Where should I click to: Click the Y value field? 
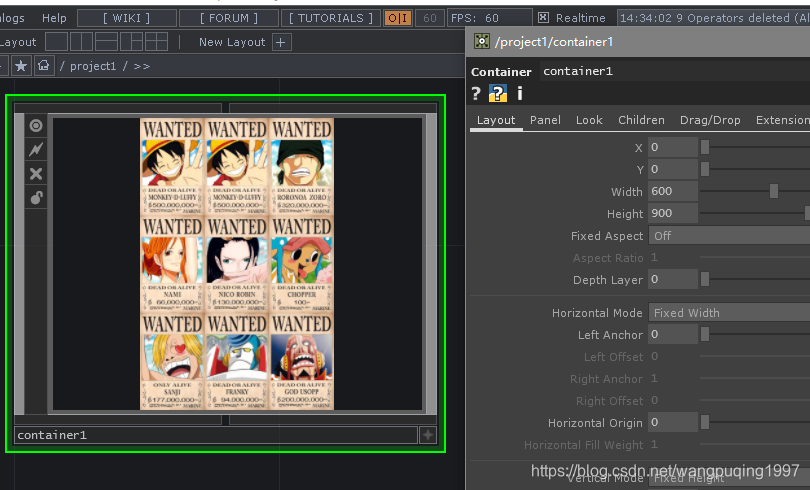pyautogui.click(x=673, y=169)
